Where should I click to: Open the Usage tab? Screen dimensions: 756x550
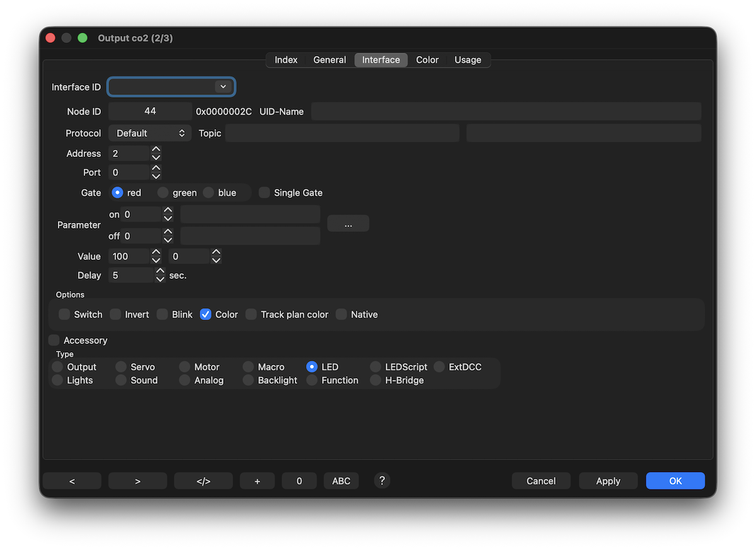pos(467,60)
